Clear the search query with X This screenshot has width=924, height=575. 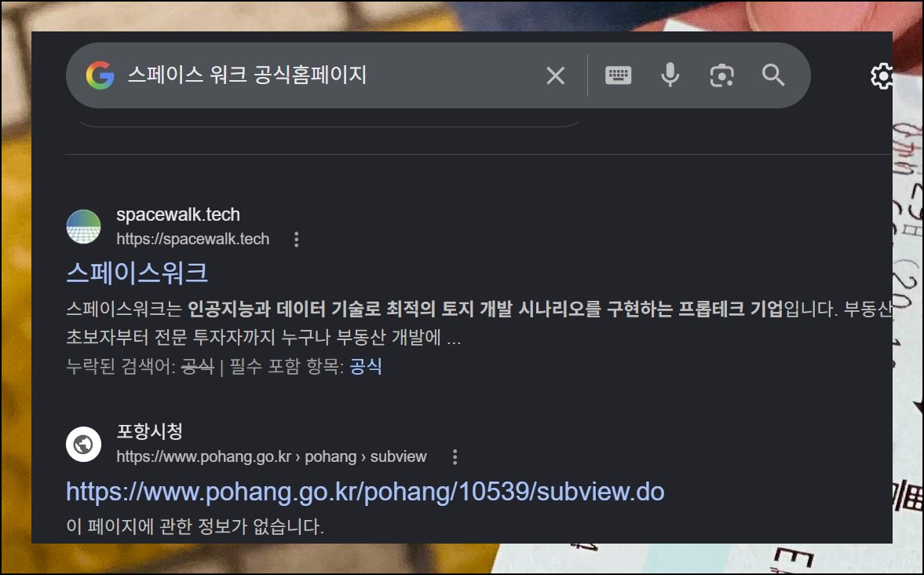tap(555, 75)
